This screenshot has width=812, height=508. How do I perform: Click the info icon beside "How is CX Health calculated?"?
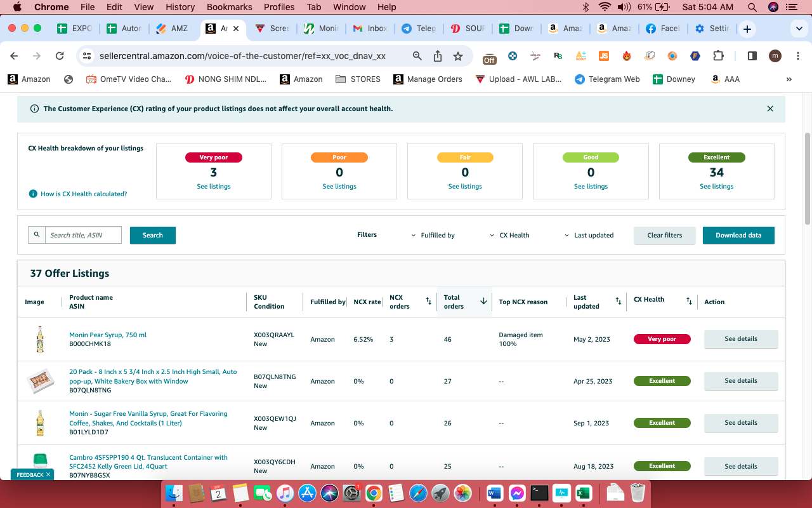[x=33, y=194]
